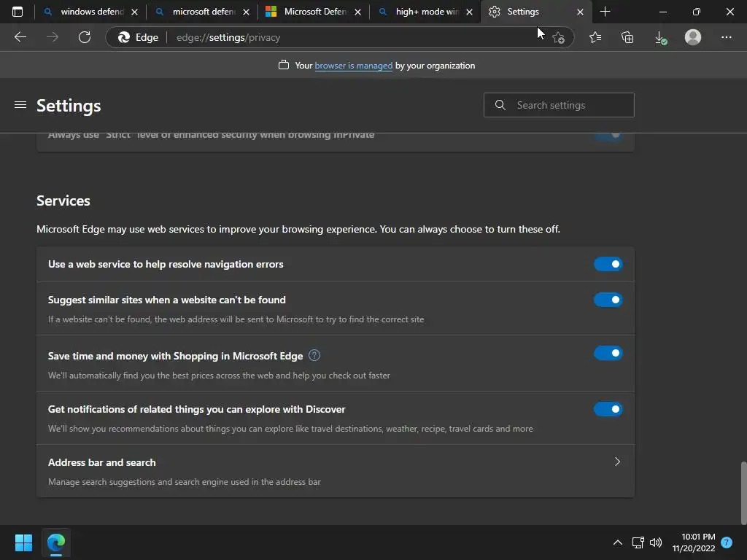
Task: Toggle Discover notifications switch
Action: [x=608, y=409]
